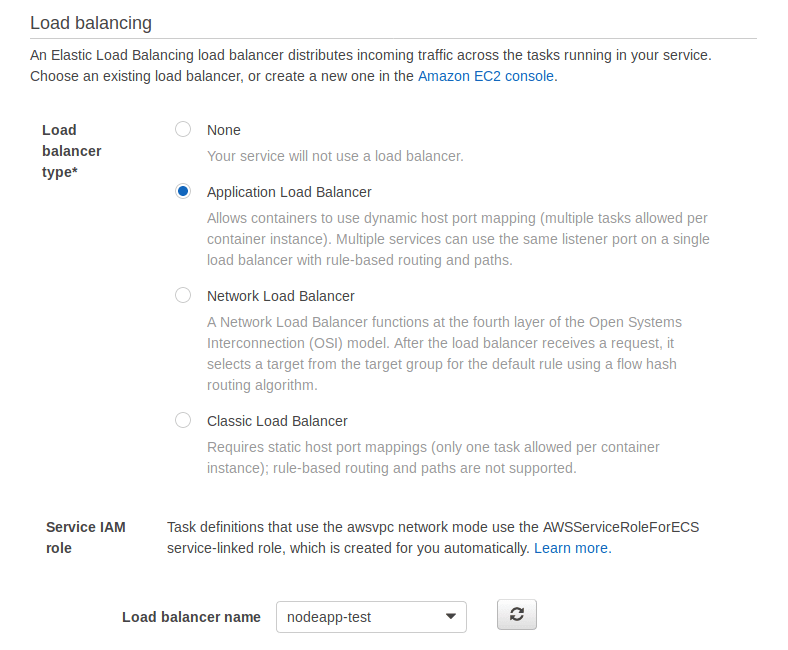
Task: Click the "Classic Load Balancer" label text
Action: (277, 421)
